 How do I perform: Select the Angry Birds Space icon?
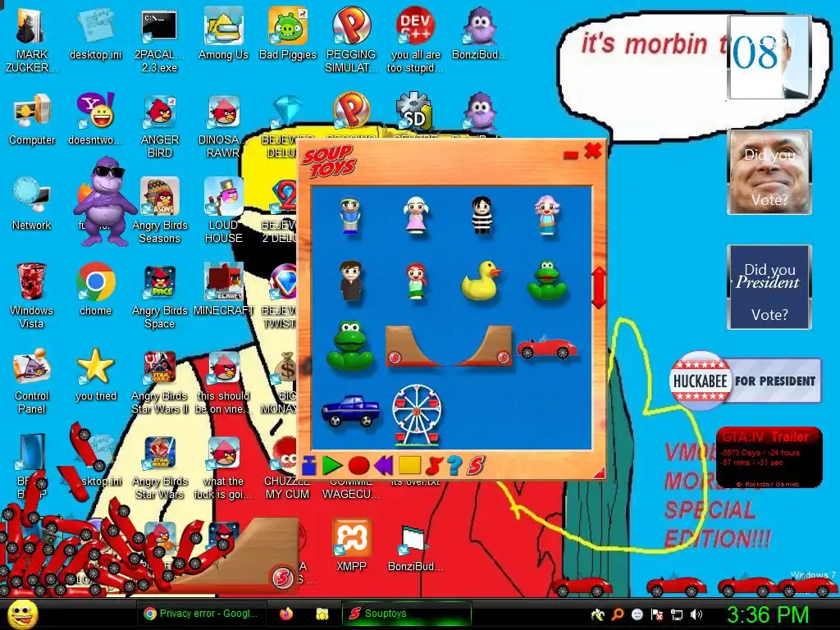tap(160, 295)
